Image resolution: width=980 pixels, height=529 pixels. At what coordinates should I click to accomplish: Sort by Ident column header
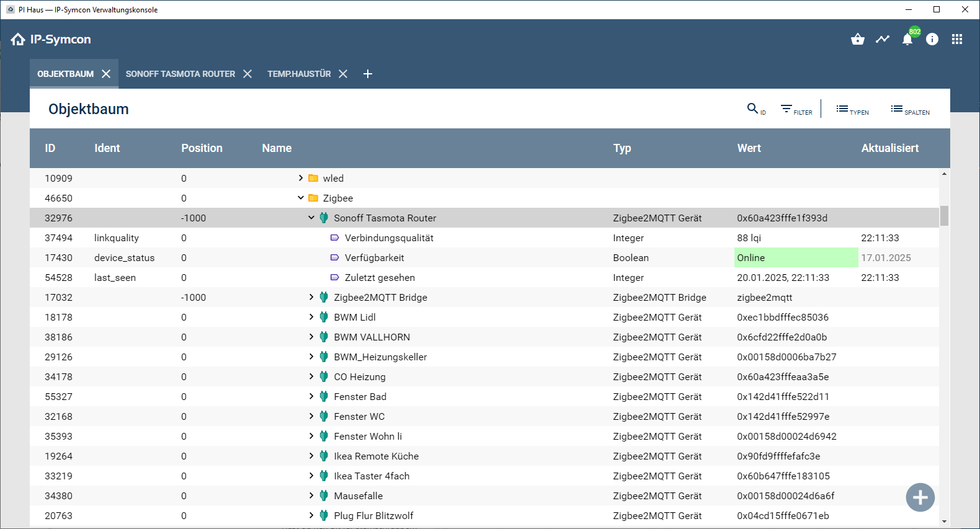pos(107,148)
